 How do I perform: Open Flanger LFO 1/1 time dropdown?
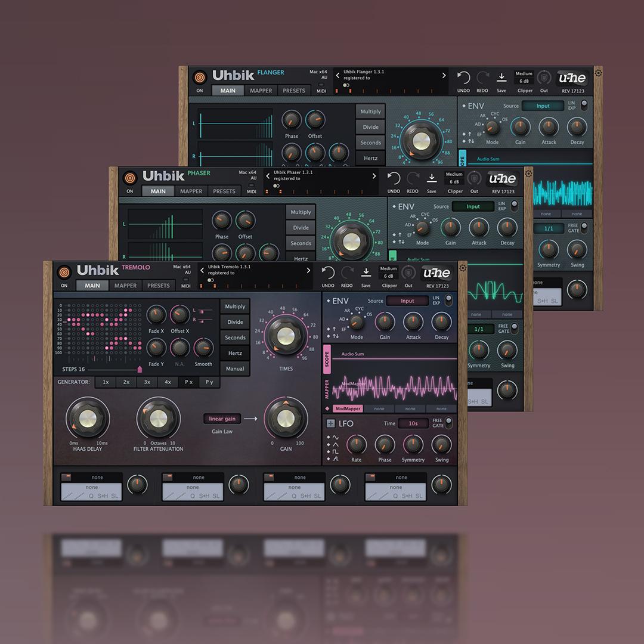(x=549, y=228)
